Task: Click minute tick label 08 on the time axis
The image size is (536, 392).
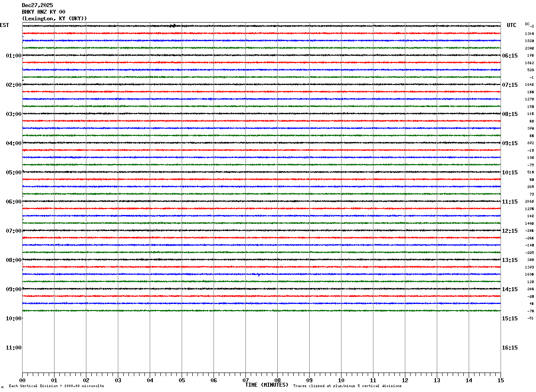Action: click(x=277, y=380)
